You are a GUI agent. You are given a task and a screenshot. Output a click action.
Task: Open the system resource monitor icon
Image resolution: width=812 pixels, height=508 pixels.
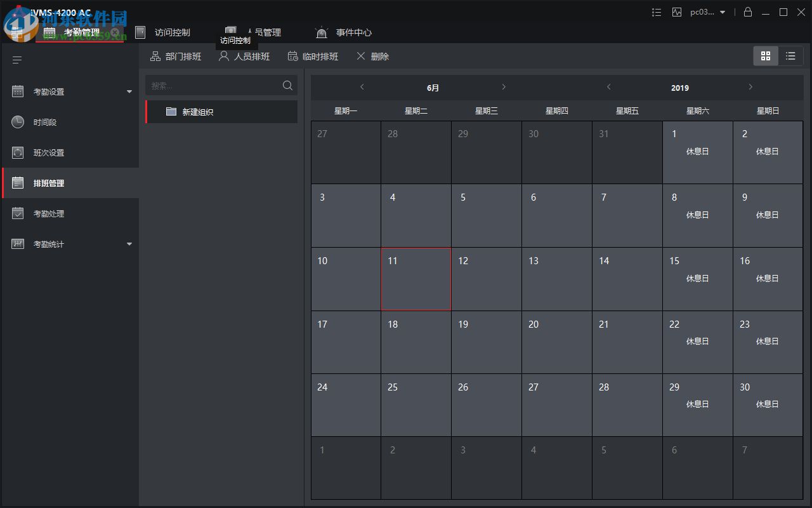[677, 12]
